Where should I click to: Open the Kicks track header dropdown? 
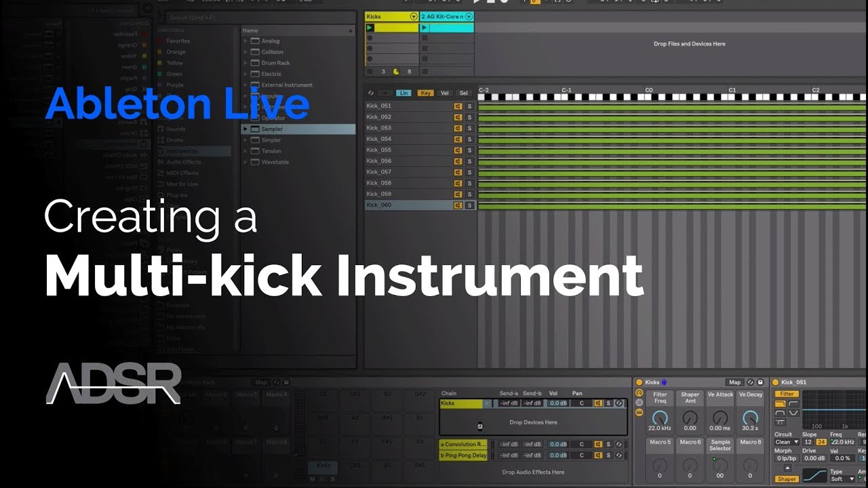pyautogui.click(x=414, y=16)
